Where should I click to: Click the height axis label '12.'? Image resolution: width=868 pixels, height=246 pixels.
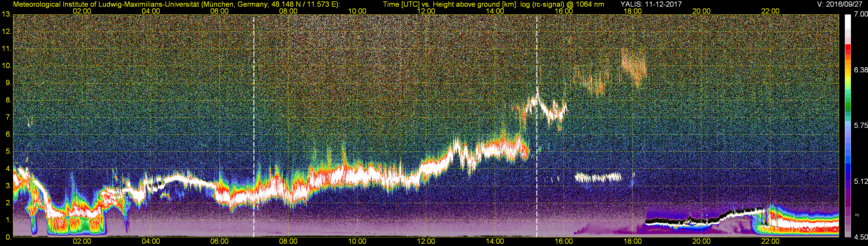(6, 32)
